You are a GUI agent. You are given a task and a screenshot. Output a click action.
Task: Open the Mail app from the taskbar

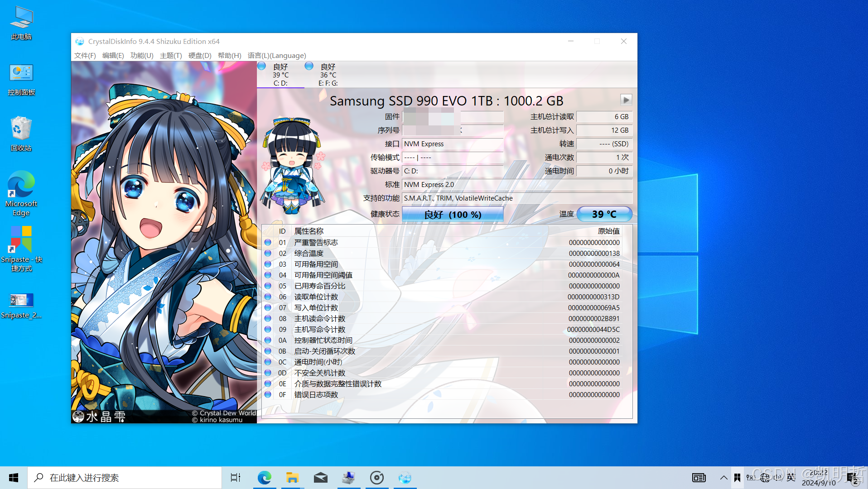(321, 478)
